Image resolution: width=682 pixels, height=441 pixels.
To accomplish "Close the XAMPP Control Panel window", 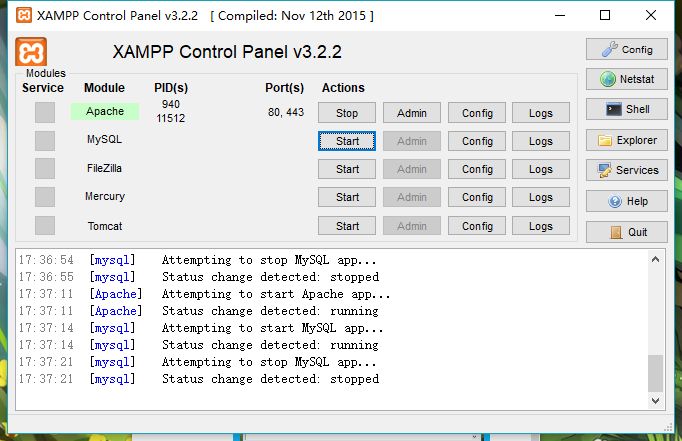I will click(x=651, y=15).
